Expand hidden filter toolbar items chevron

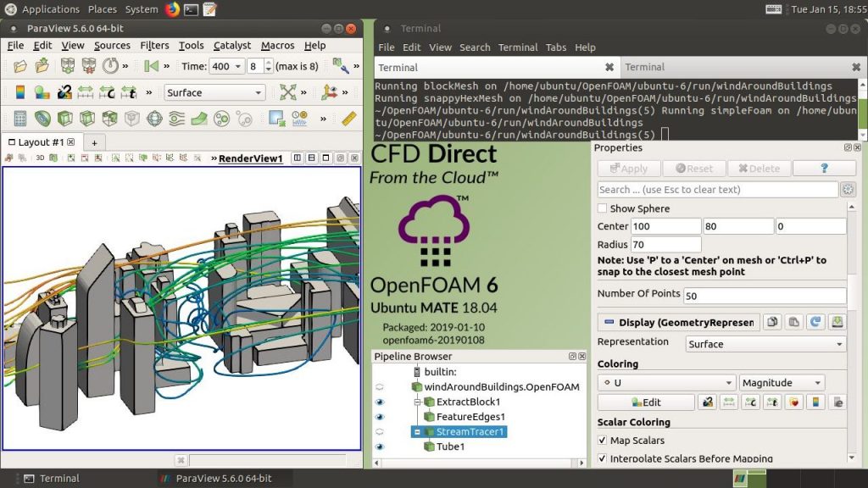point(323,119)
